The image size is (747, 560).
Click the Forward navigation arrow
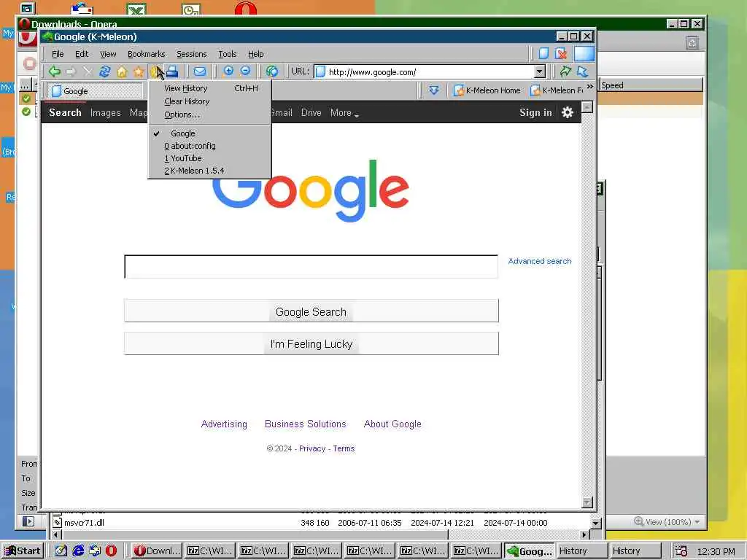[x=71, y=72]
